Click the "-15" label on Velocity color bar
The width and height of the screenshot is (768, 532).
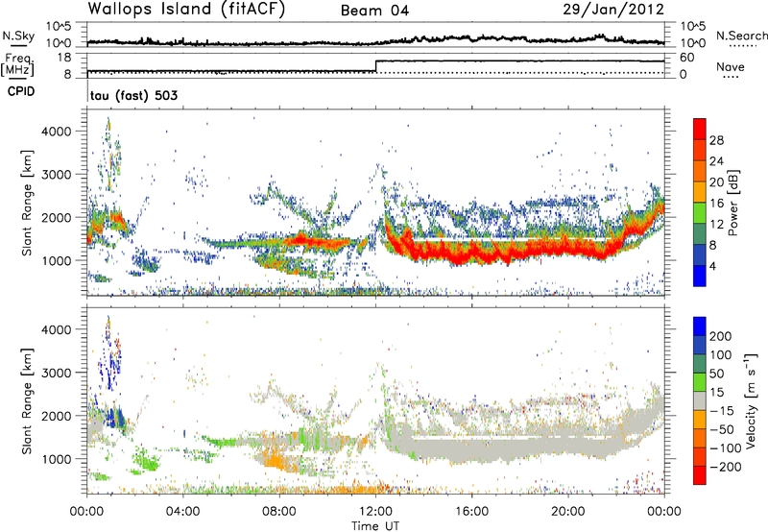coord(721,411)
